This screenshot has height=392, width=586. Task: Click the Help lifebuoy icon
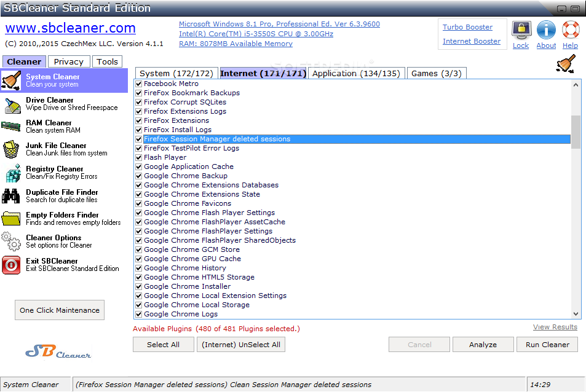pyautogui.click(x=571, y=30)
